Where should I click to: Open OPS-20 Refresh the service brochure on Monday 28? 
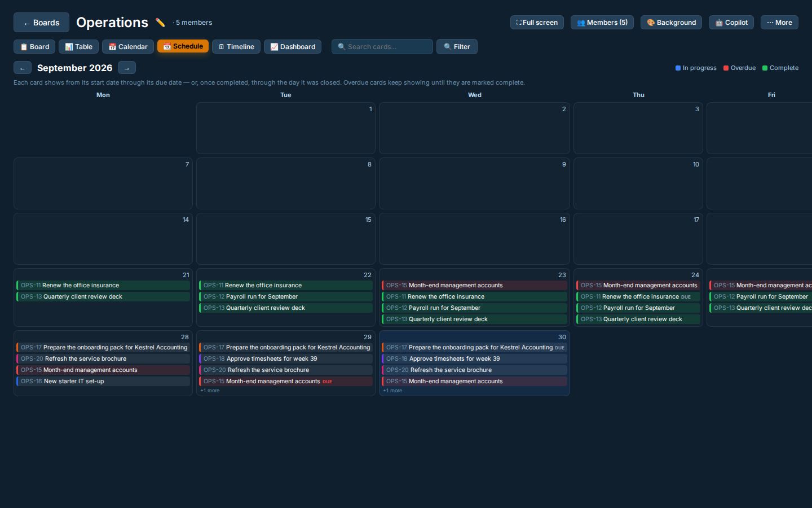(103, 359)
